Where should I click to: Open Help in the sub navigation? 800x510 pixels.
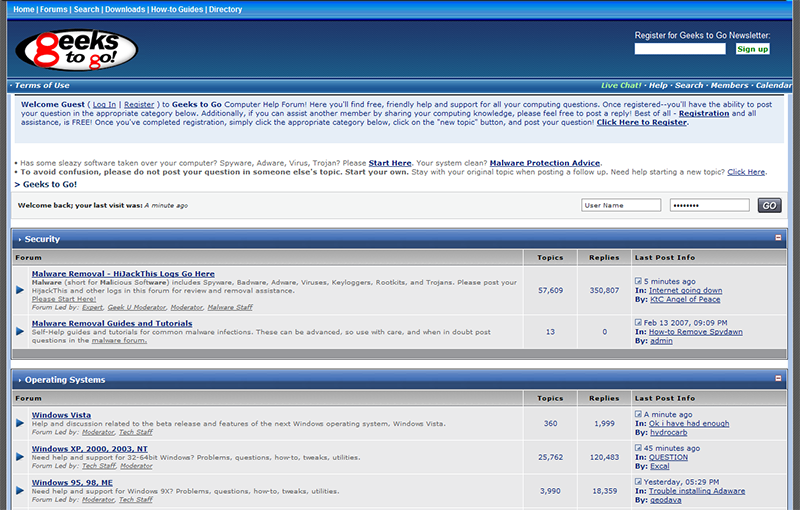tap(658, 85)
